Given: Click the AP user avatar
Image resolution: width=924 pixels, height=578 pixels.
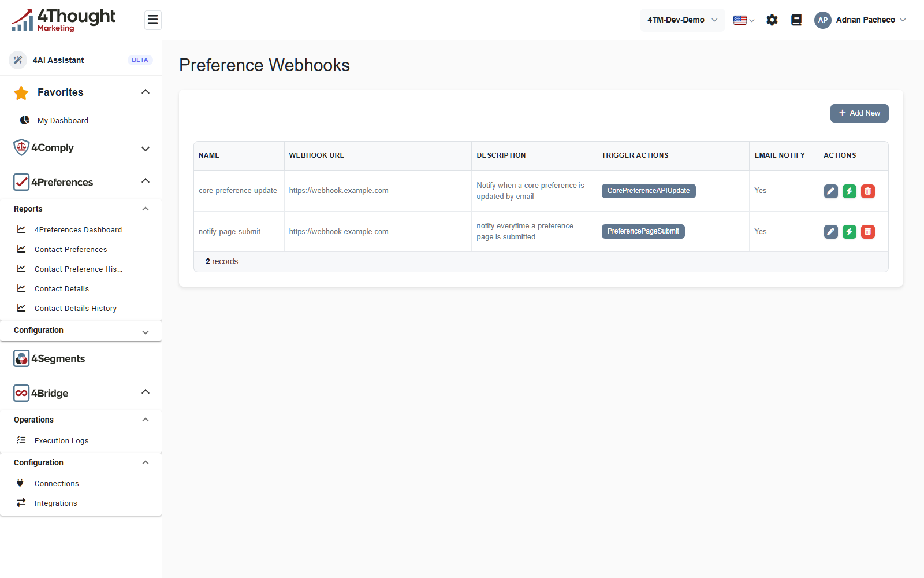Looking at the screenshot, I should pyautogui.click(x=823, y=20).
